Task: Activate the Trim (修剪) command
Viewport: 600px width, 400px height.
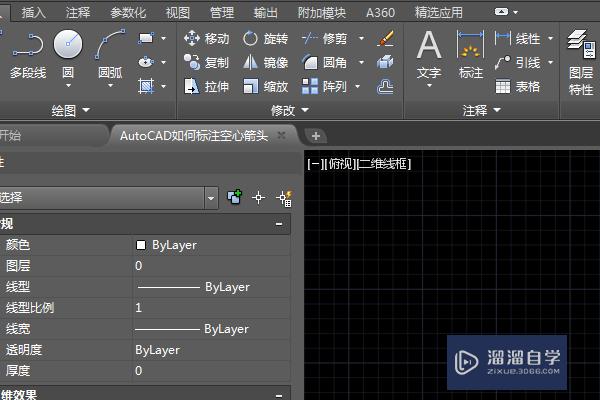Action: (x=324, y=38)
